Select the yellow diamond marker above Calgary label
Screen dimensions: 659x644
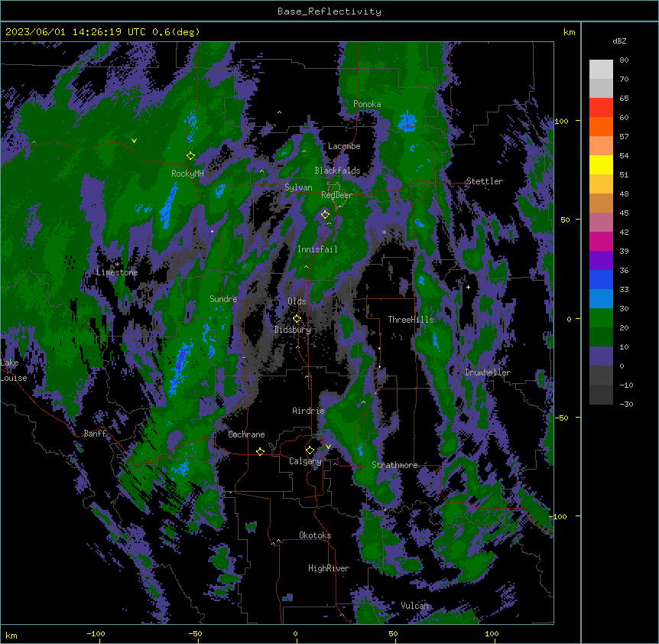[x=310, y=450]
